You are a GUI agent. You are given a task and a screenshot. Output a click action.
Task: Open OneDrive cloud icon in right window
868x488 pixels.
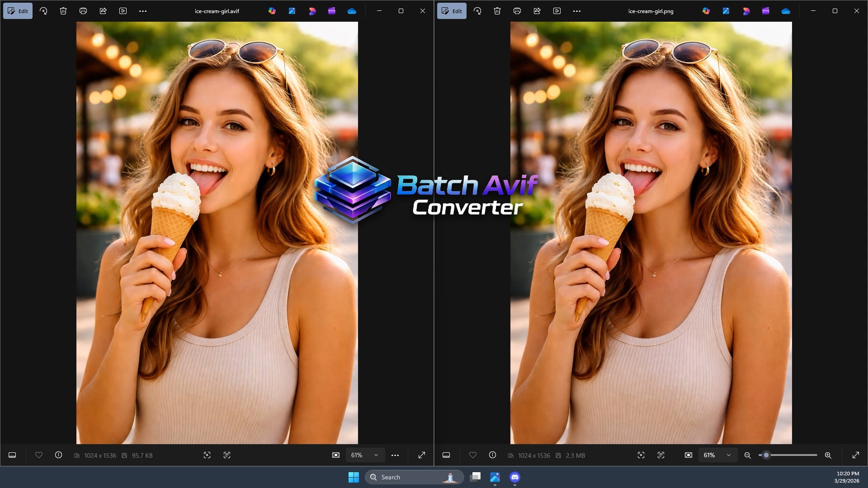point(786,11)
